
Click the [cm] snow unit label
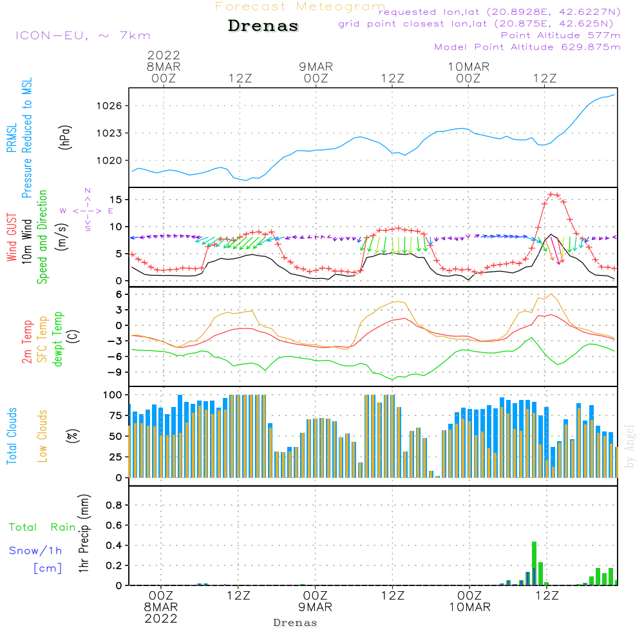(48, 569)
